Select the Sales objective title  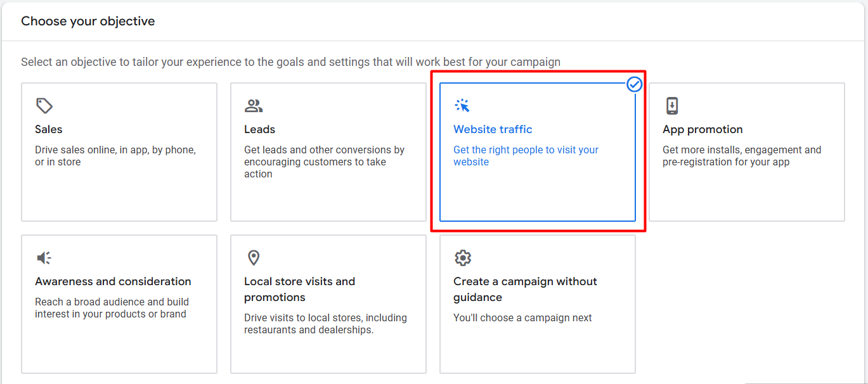click(49, 129)
